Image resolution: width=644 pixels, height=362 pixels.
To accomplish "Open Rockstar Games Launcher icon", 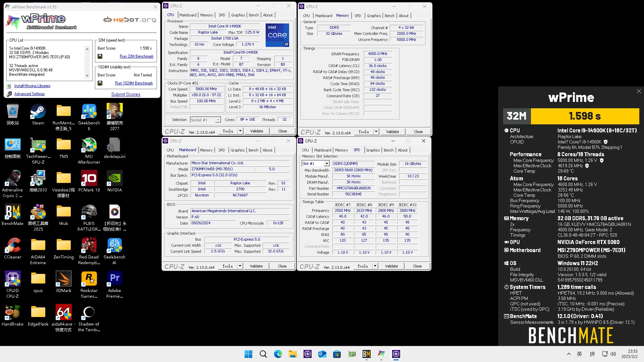I will coord(89,285).
